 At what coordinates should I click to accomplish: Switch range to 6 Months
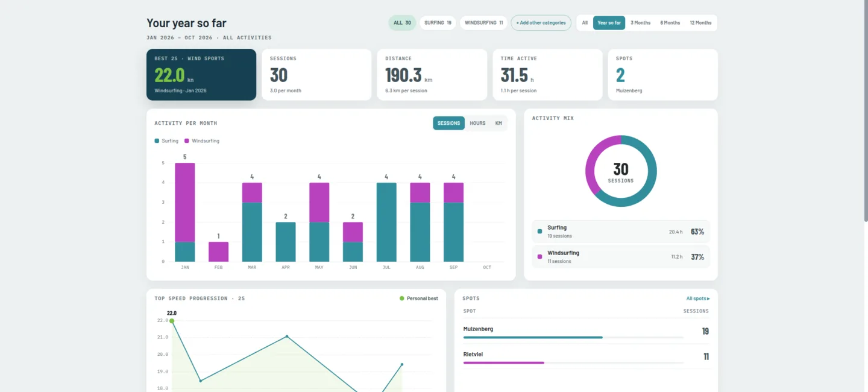[x=670, y=23]
